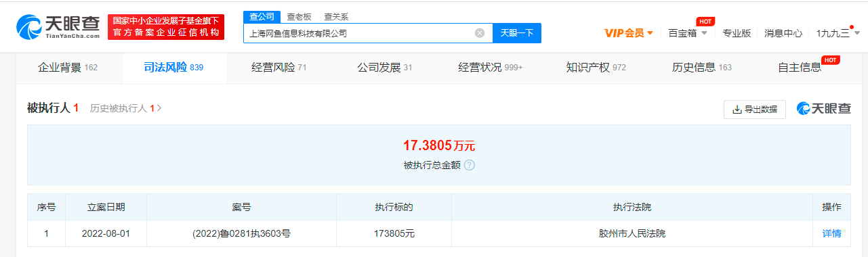Open the 消息中心 link
This screenshot has height=257, width=868.
pyautogui.click(x=783, y=33)
